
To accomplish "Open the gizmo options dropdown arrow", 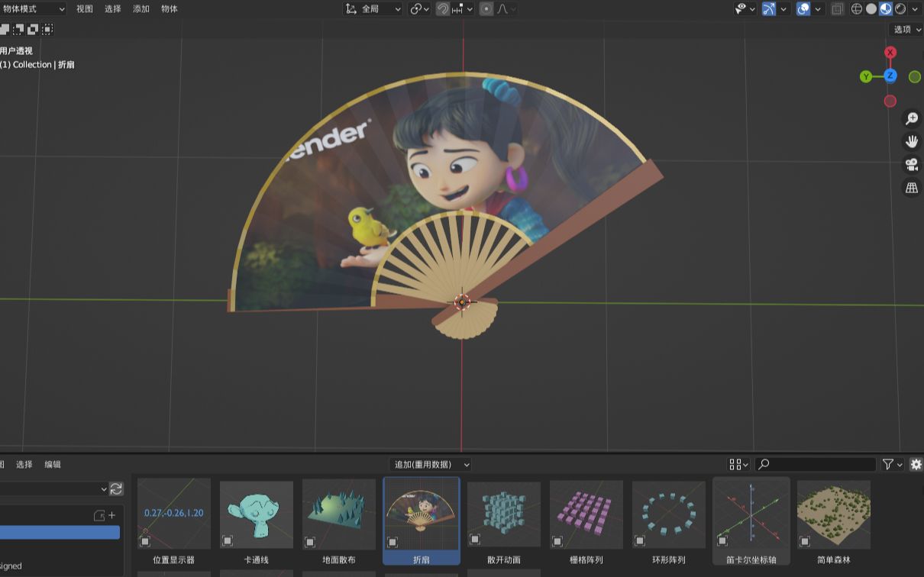I will pos(783,9).
